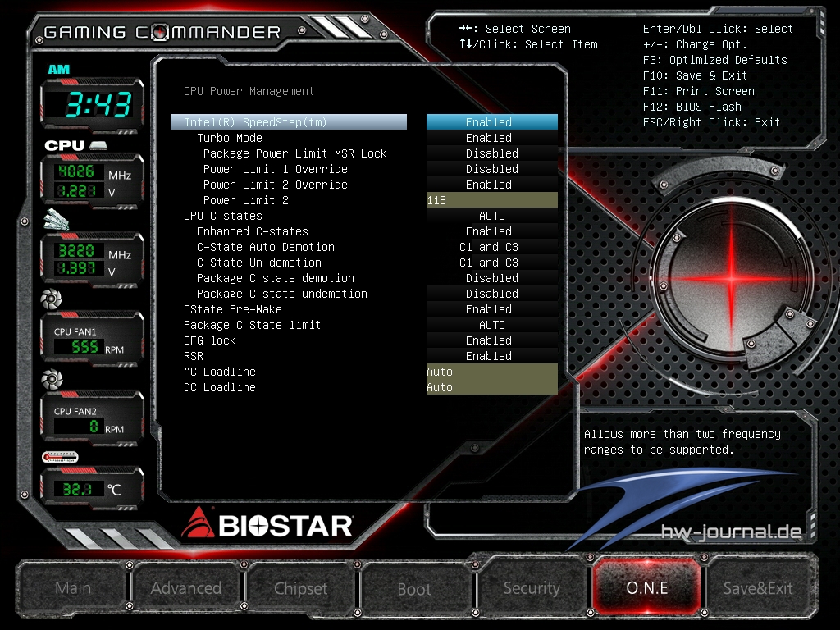Open the Chipset tab
Image resolution: width=840 pixels, height=630 pixels.
click(x=300, y=587)
